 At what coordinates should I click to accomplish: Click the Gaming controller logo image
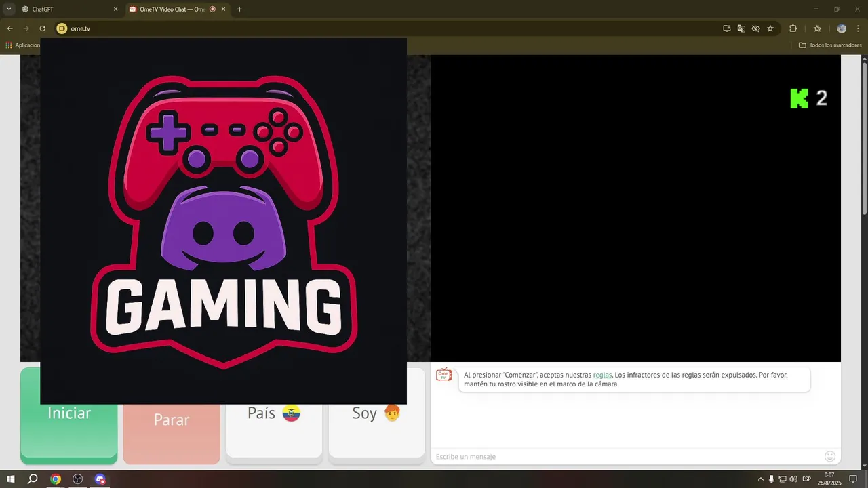[x=223, y=221]
